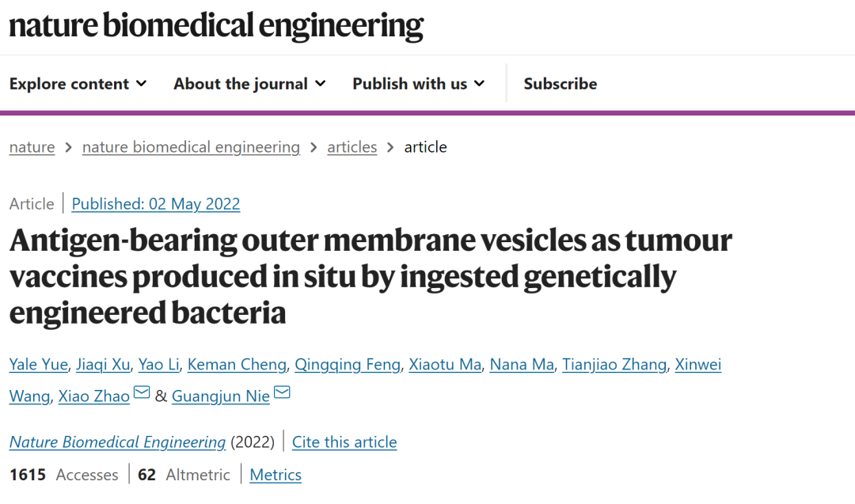Open nature biomedical engineering breadcrumb

[x=191, y=147]
